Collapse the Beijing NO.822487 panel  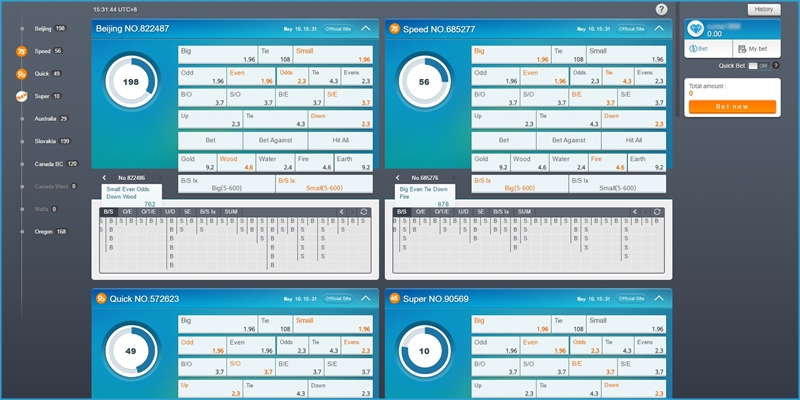click(x=366, y=29)
